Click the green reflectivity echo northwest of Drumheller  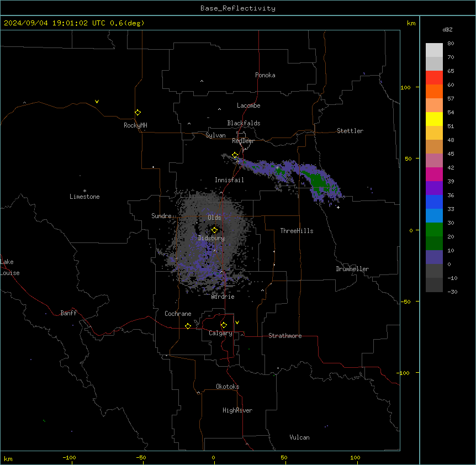[318, 182]
